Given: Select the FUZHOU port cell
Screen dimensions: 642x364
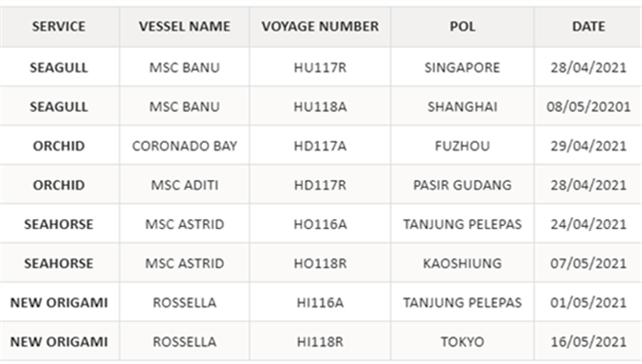Looking at the screenshot, I should pos(462,146).
